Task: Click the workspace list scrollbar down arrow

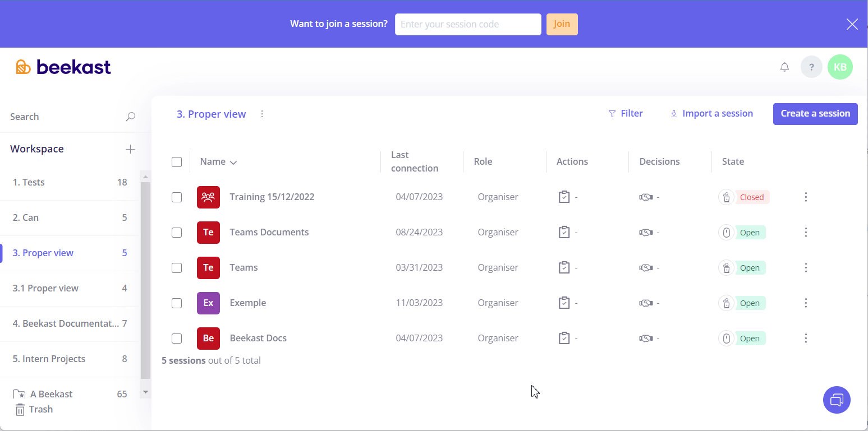Action: (145, 392)
